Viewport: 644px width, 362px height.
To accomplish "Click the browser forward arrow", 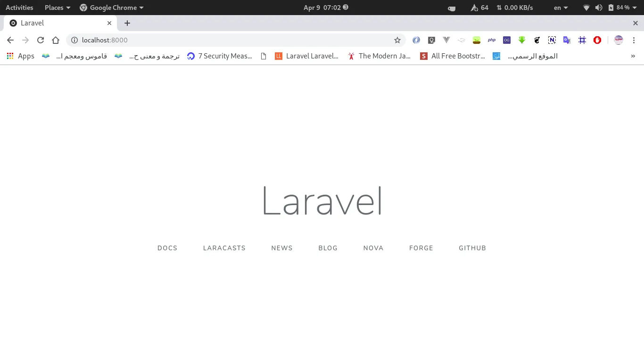I will click(x=25, y=40).
